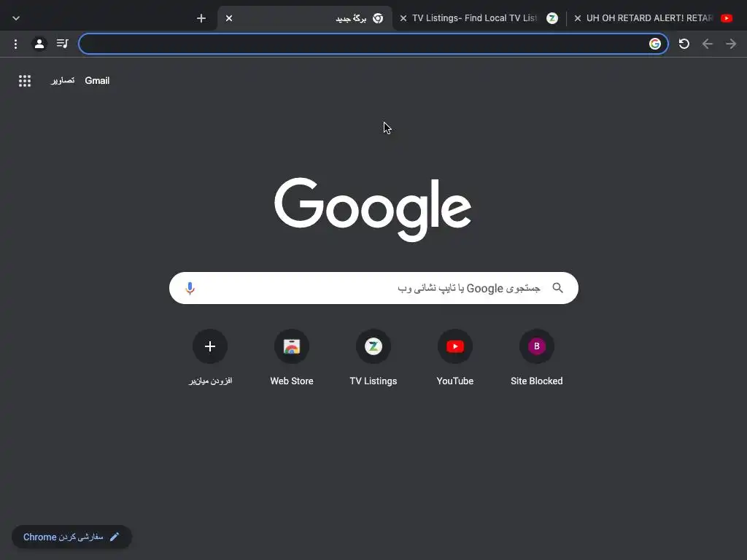Open the profile avatar menu
The image size is (747, 560).
point(39,44)
